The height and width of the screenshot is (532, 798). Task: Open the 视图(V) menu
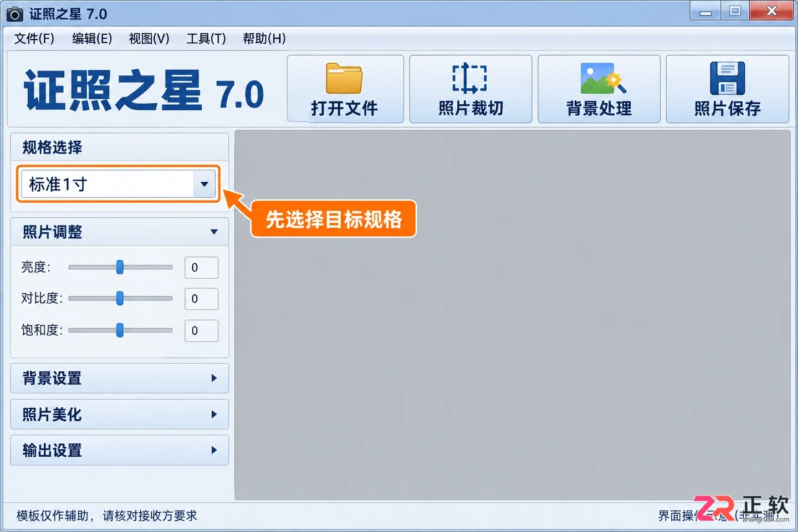click(x=149, y=38)
